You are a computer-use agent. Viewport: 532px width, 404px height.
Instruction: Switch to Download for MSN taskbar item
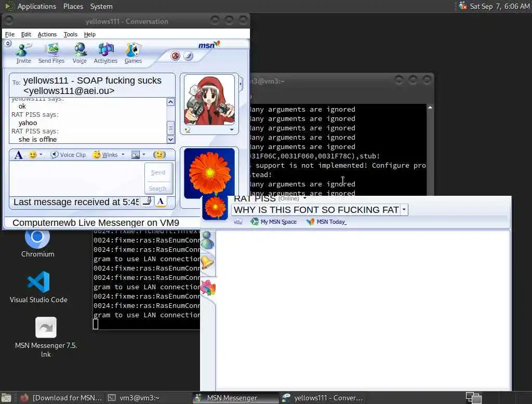[61, 398]
